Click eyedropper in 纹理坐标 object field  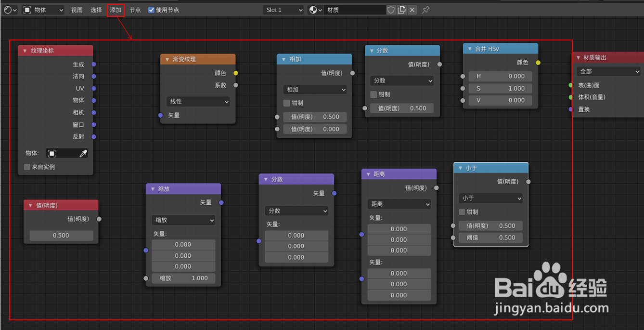[x=83, y=153]
